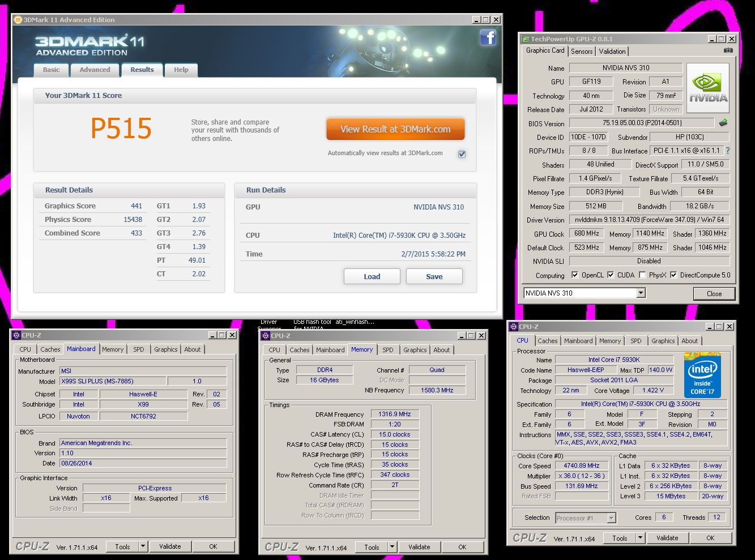The height and width of the screenshot is (560, 755).
Task: Click the Close button in GPU-Z
Action: pyautogui.click(x=714, y=293)
